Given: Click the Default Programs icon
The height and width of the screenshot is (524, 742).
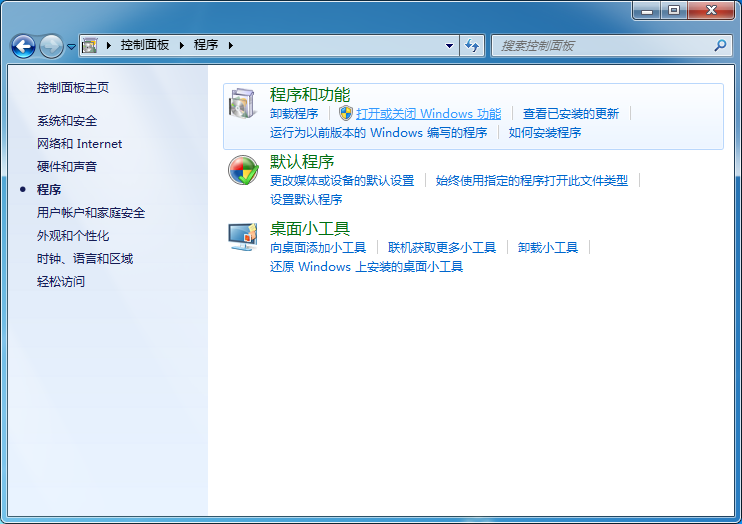Looking at the screenshot, I should point(243,171).
